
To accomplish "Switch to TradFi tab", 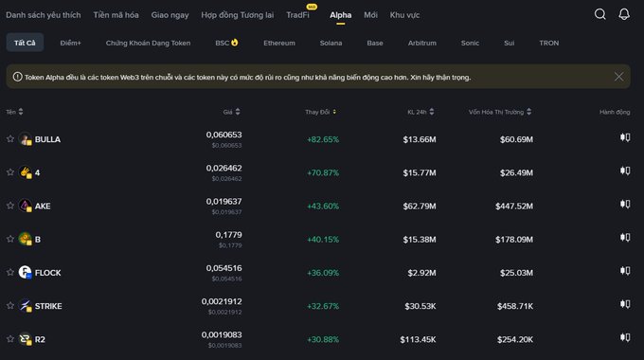I will [297, 15].
